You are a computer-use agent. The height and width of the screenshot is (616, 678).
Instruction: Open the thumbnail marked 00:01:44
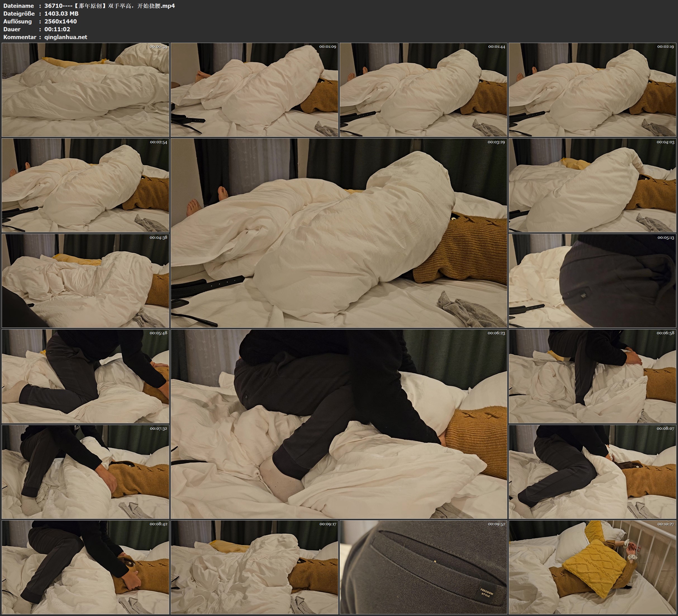[424, 90]
